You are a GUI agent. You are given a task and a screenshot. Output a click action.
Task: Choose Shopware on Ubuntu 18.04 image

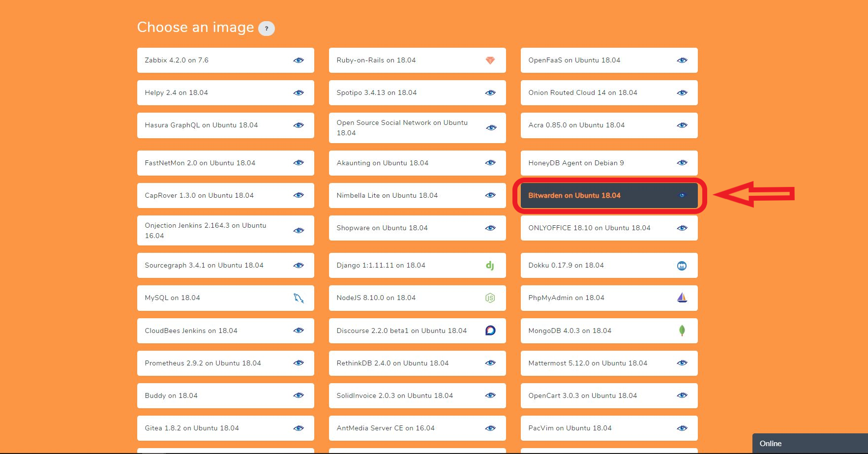pos(418,228)
